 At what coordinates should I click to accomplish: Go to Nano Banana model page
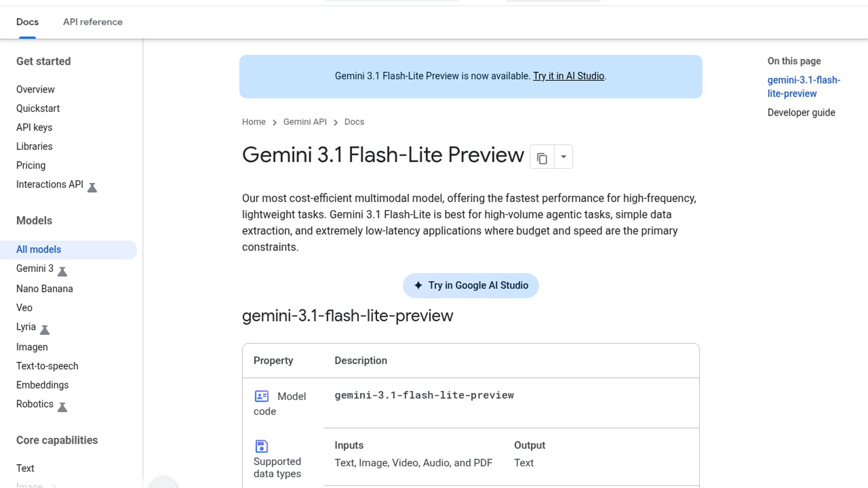(x=44, y=289)
